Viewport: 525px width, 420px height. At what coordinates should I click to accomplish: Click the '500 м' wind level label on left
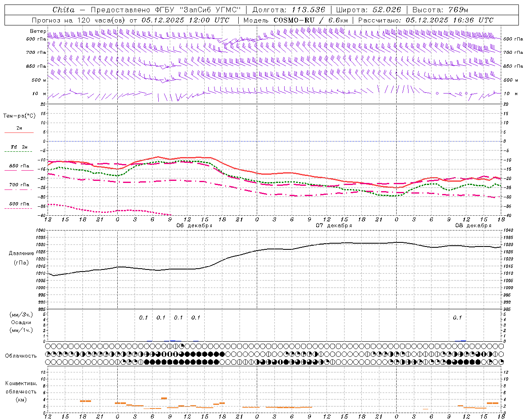pyautogui.click(x=39, y=80)
